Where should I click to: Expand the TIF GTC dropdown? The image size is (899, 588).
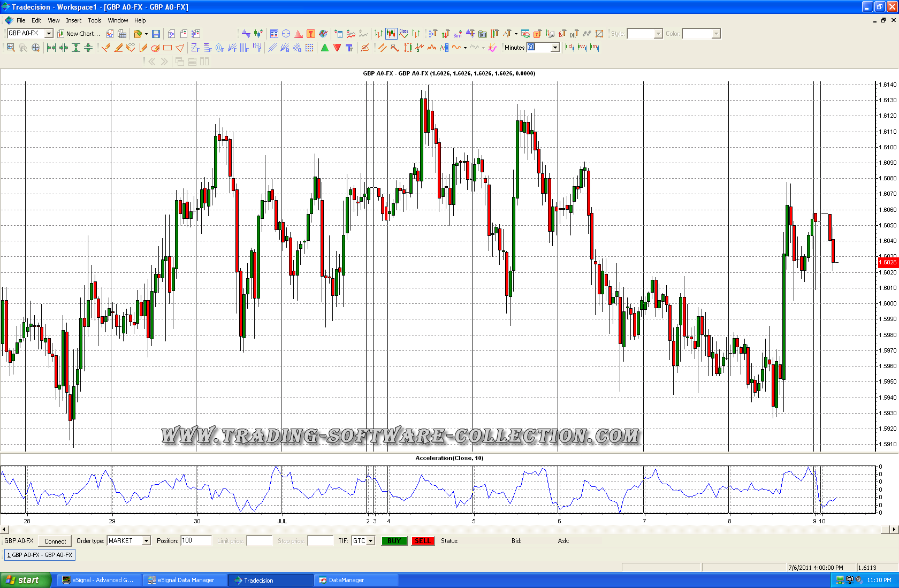pos(370,541)
